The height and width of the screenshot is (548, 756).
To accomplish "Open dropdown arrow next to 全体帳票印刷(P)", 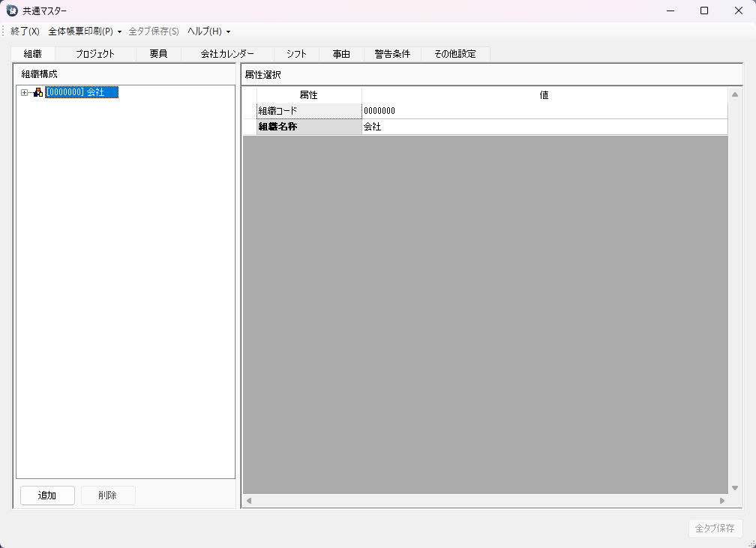I will click(119, 31).
